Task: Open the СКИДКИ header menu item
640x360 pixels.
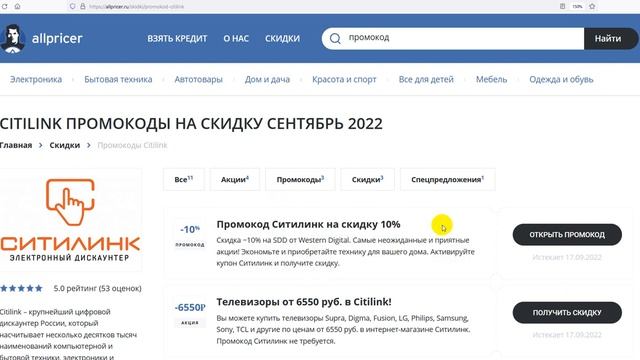Action: tap(282, 38)
